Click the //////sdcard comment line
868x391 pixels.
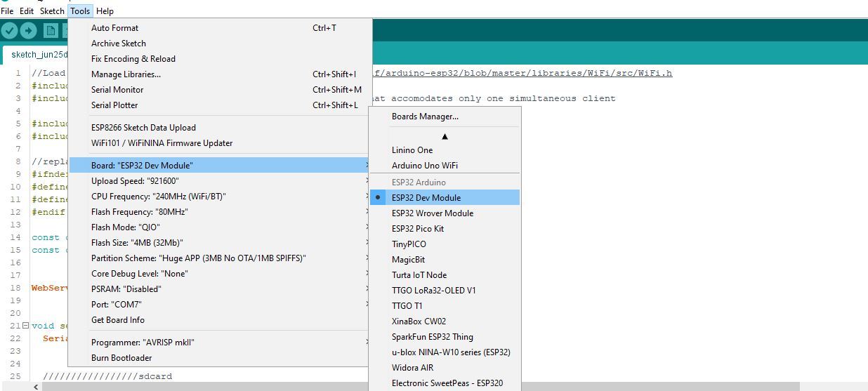[x=107, y=376]
